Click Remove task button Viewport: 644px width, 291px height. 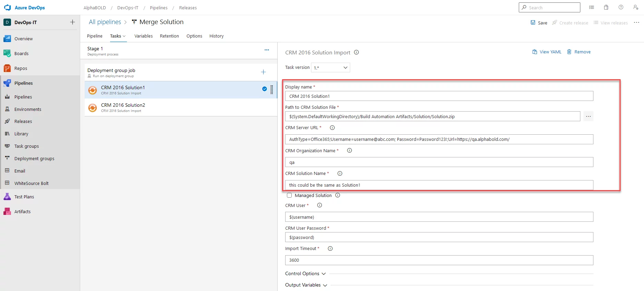click(579, 52)
